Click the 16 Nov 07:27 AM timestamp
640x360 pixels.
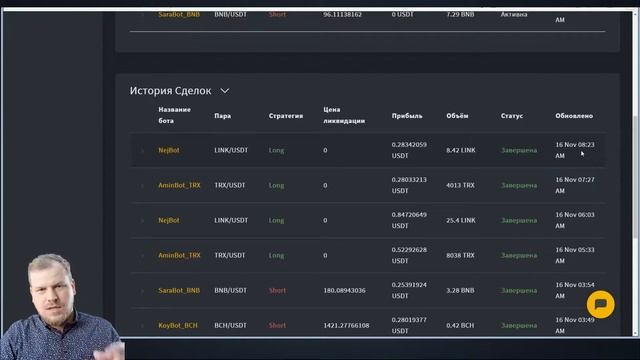tap(575, 185)
